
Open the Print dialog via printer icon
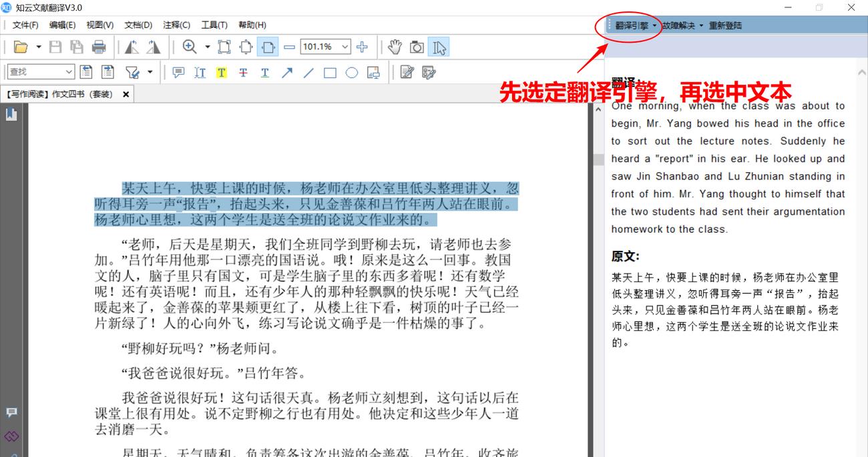pyautogui.click(x=99, y=47)
